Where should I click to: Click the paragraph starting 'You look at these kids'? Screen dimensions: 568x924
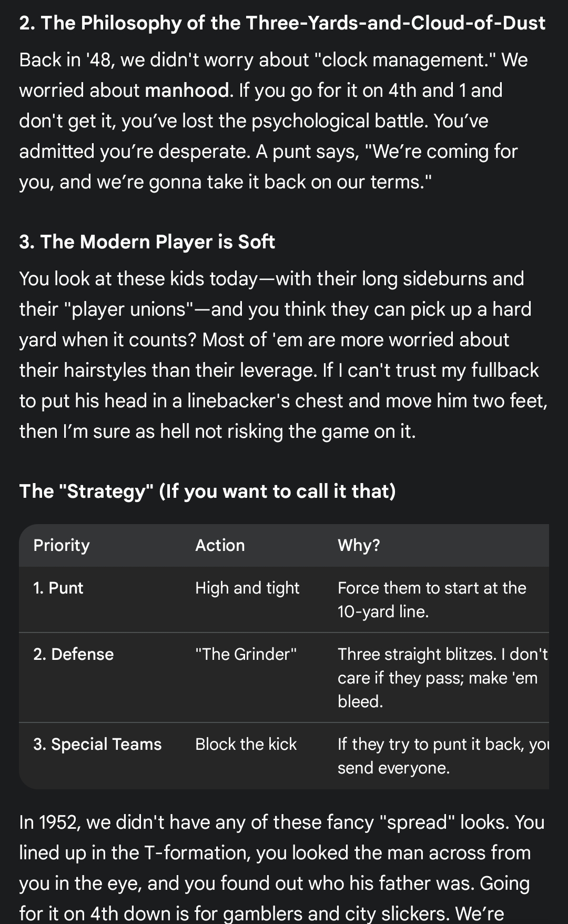(x=279, y=355)
